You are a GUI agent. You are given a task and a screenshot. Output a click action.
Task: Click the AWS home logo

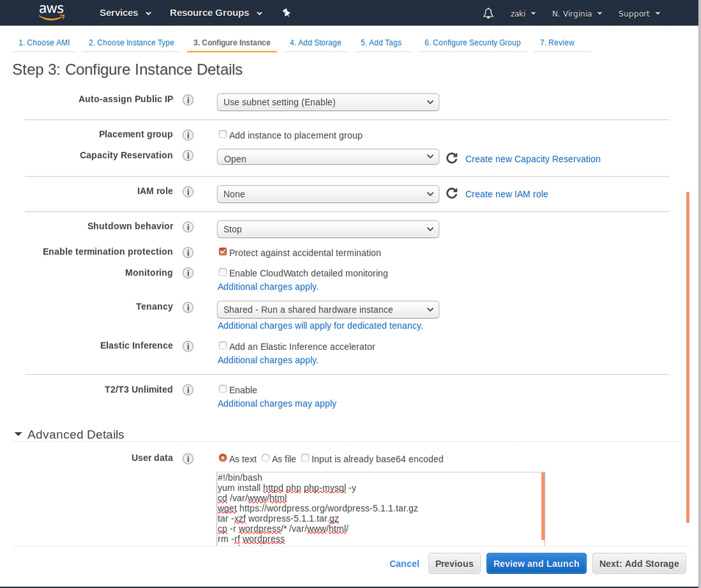tap(51, 12)
